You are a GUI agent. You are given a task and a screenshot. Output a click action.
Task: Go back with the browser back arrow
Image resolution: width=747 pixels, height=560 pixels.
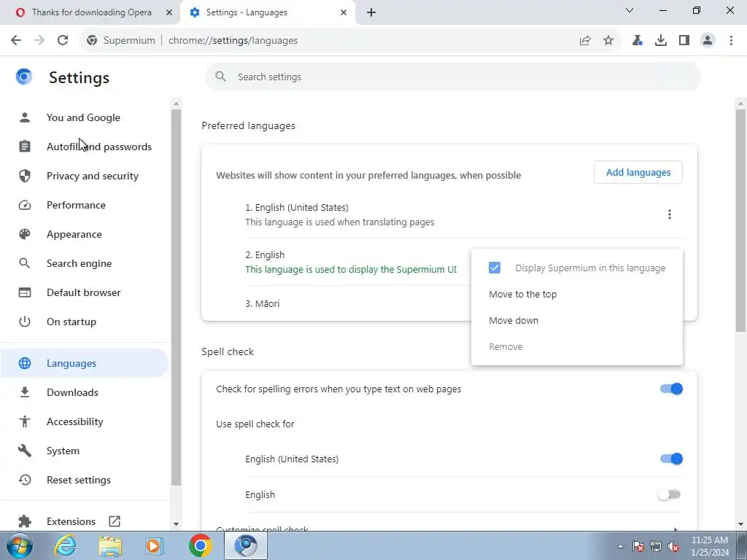(x=16, y=41)
